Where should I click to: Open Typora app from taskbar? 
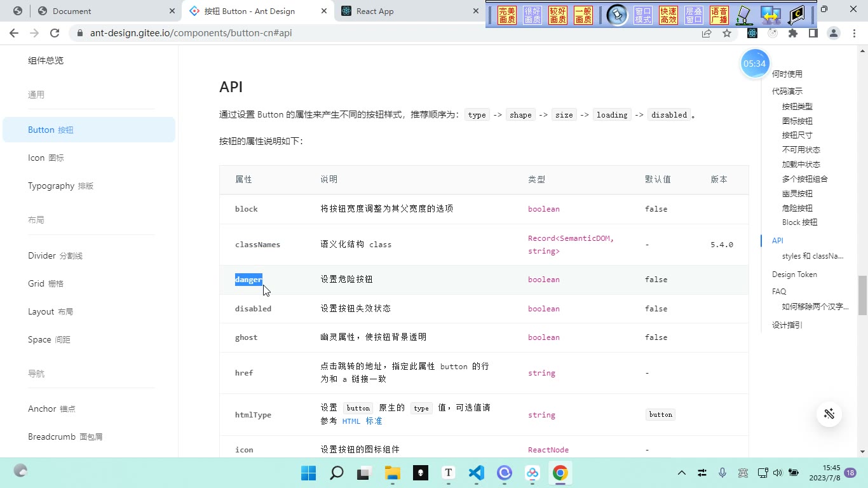449,473
